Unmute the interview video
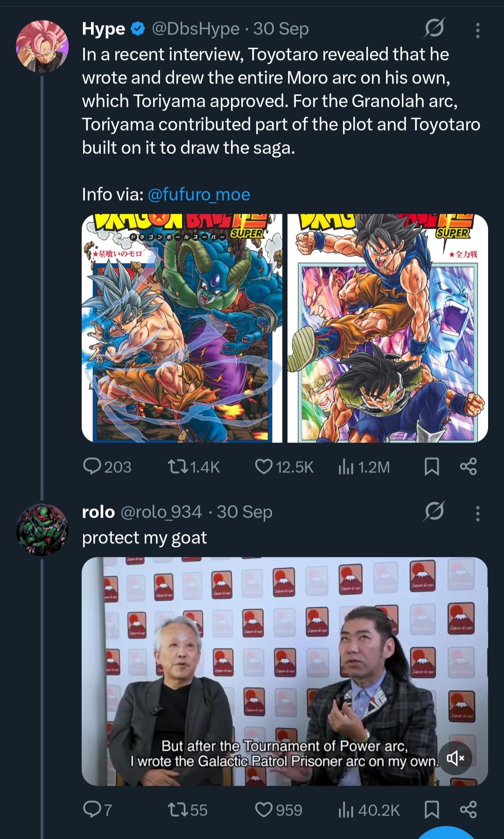 pyautogui.click(x=455, y=758)
